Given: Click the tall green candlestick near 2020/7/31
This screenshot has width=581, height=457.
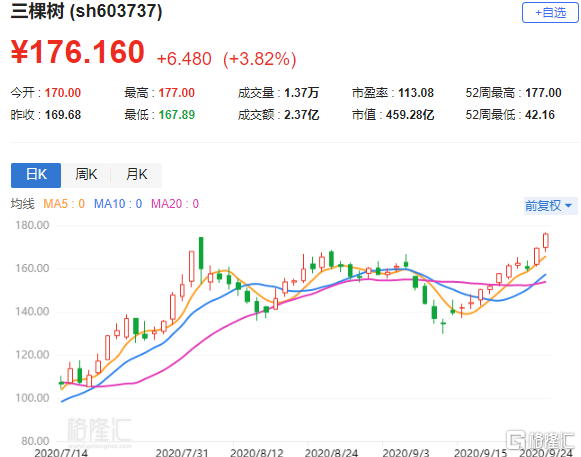Looking at the screenshot, I should coord(201,253).
